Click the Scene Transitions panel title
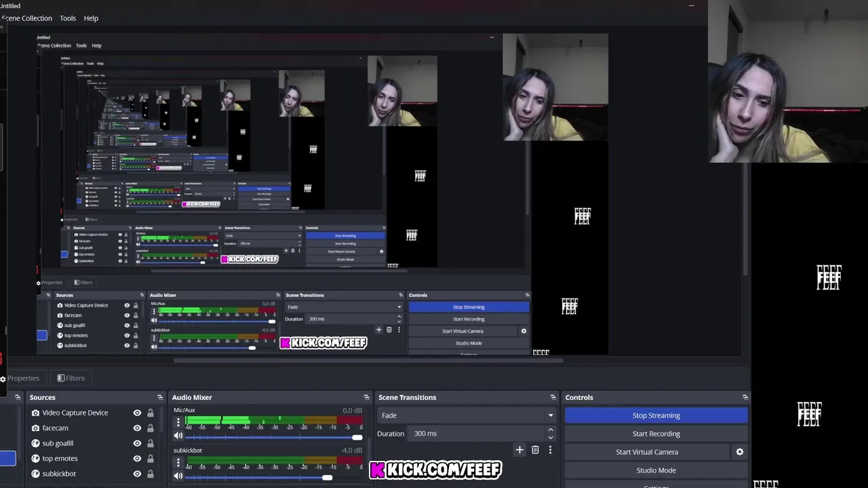Screen dimensions: 868x488 click(x=407, y=397)
